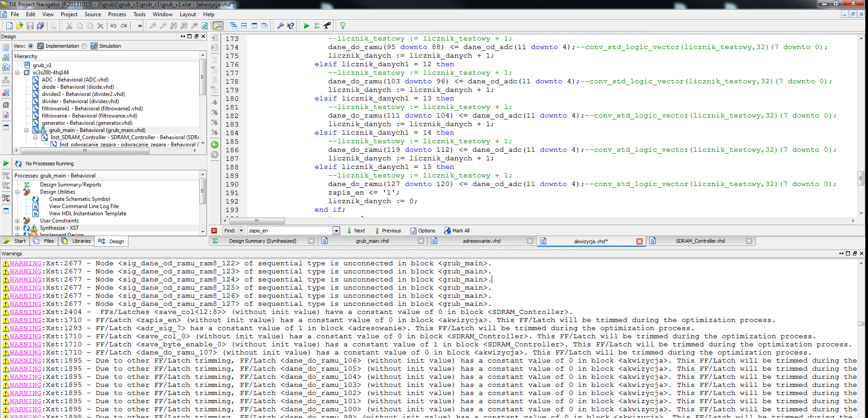Viewport: 868px width, 418px height.
Task: Click the Remove Source icon in the Design sidebar
Action: coord(6,92)
